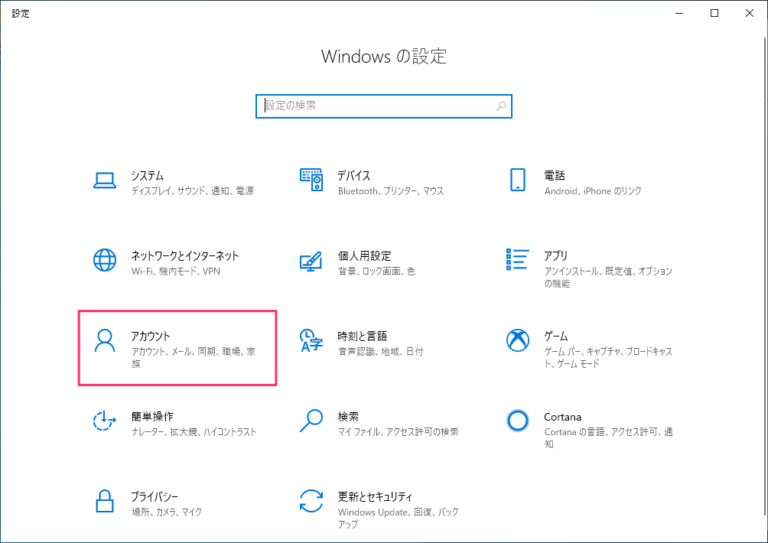The height and width of the screenshot is (543, 768).
Task: Maximize the 設定 window
Action: tap(714, 13)
